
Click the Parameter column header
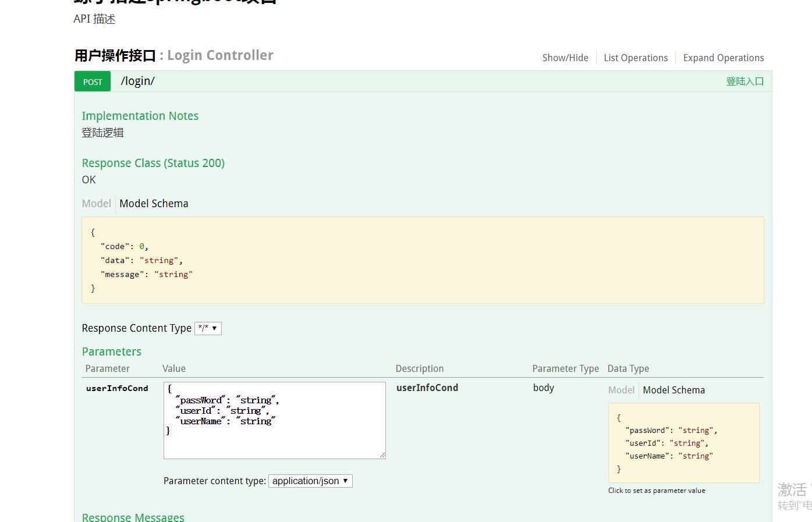pyautogui.click(x=108, y=368)
